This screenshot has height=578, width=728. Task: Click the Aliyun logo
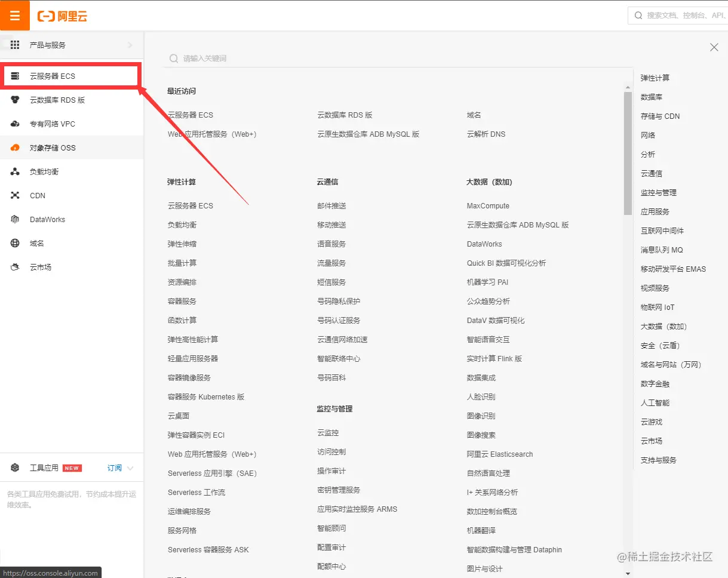[x=62, y=16]
